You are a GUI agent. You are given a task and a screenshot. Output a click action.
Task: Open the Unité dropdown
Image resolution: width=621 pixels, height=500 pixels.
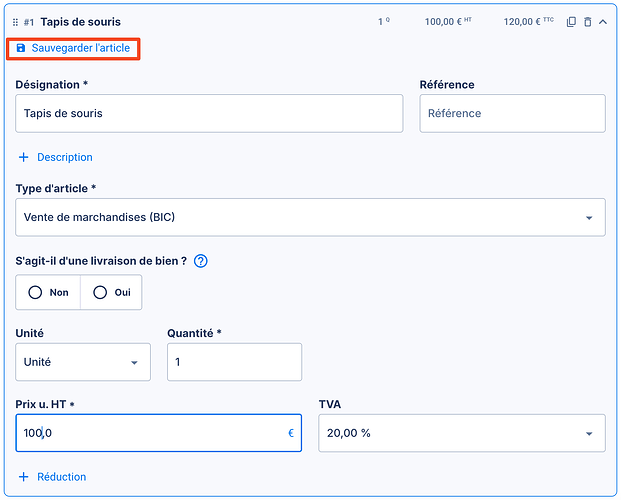tap(83, 362)
